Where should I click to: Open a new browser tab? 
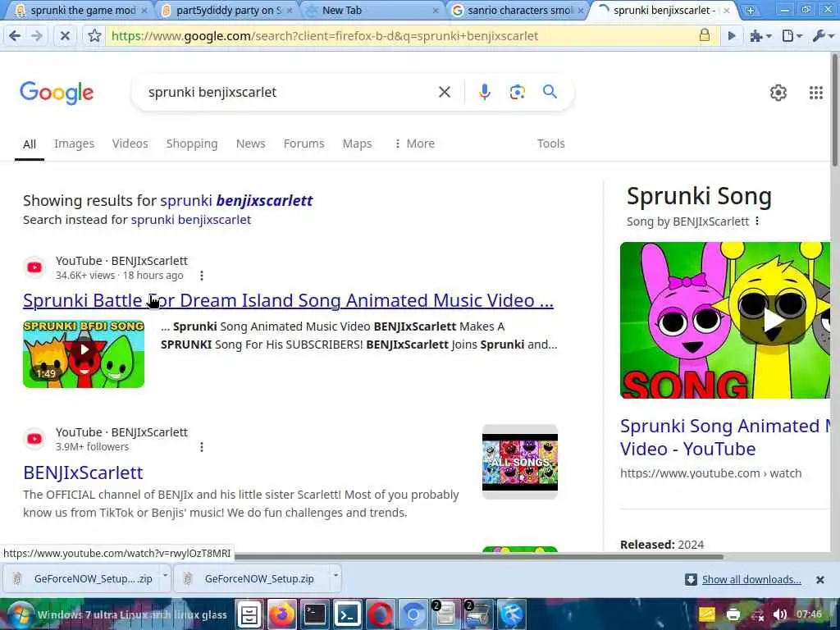pos(751,10)
